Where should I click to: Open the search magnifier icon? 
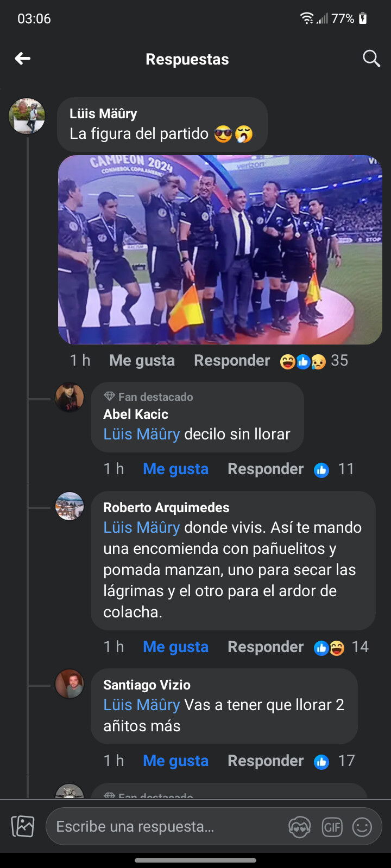point(371,59)
